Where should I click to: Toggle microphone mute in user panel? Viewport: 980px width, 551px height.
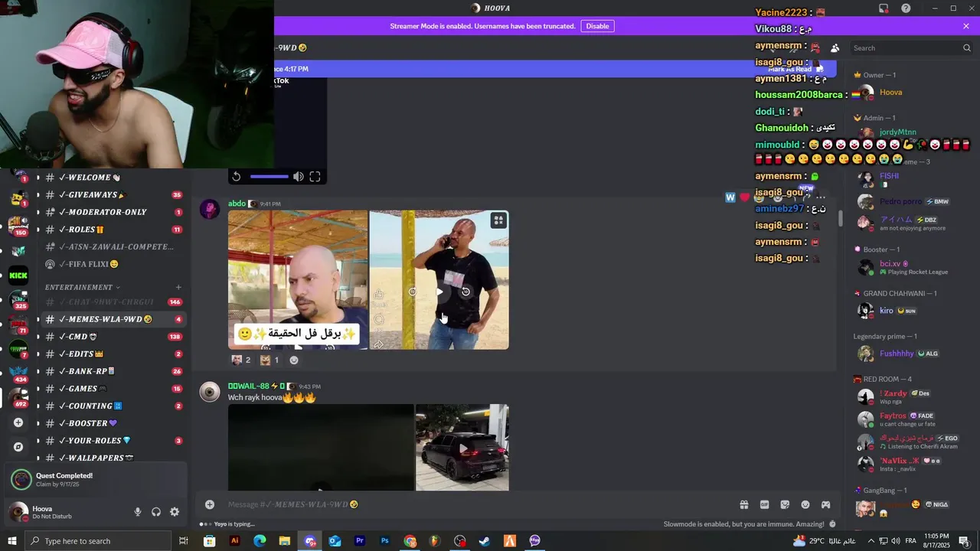tap(138, 512)
